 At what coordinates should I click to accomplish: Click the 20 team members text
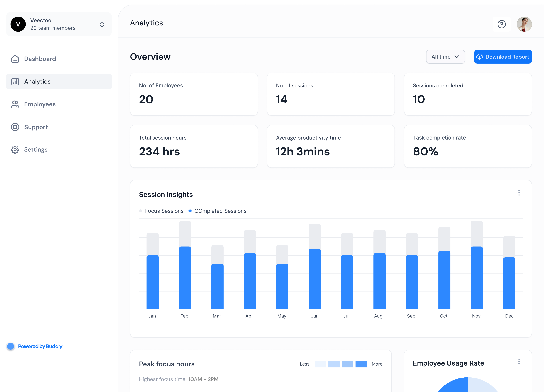click(x=53, y=28)
